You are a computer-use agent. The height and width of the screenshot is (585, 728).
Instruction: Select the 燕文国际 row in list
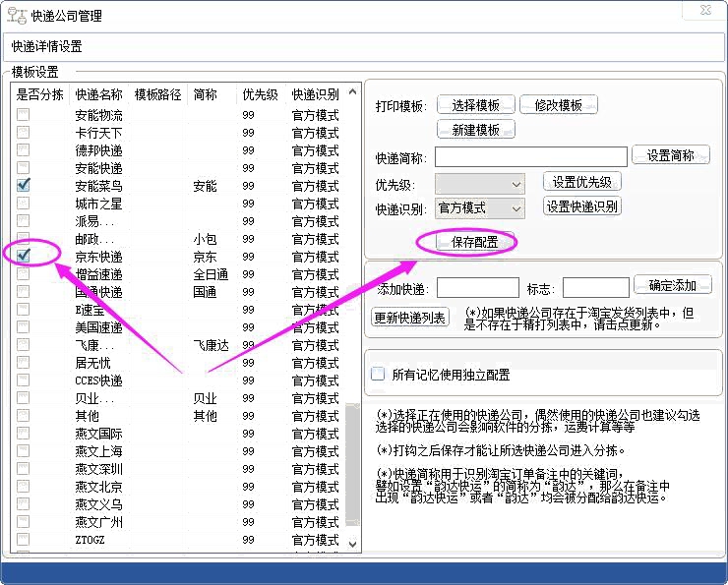point(98,433)
